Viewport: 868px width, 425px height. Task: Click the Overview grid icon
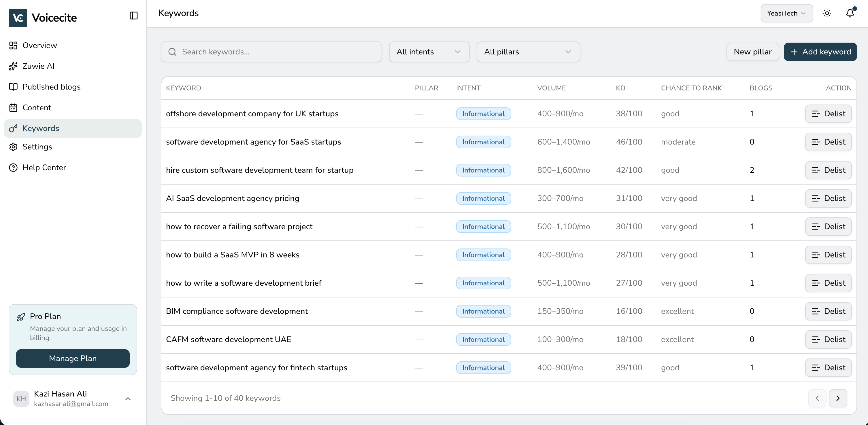13,45
